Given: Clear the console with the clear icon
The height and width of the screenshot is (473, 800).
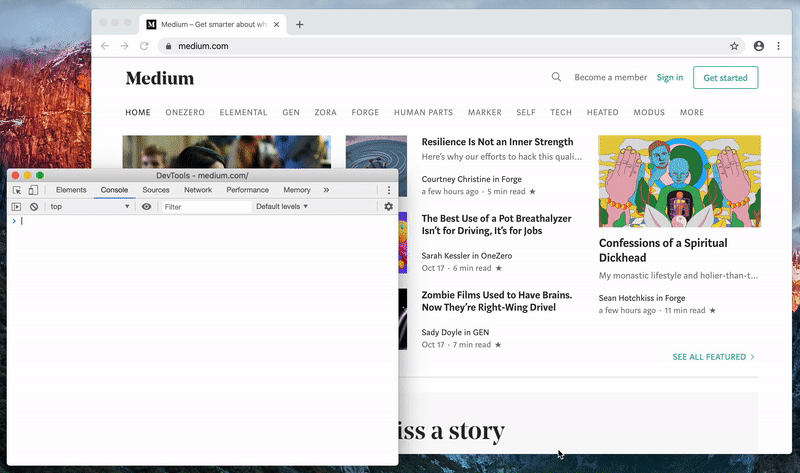Looking at the screenshot, I should point(34,207).
